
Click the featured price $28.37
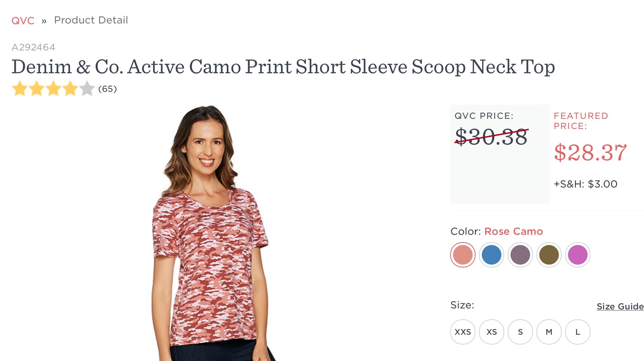[590, 152]
